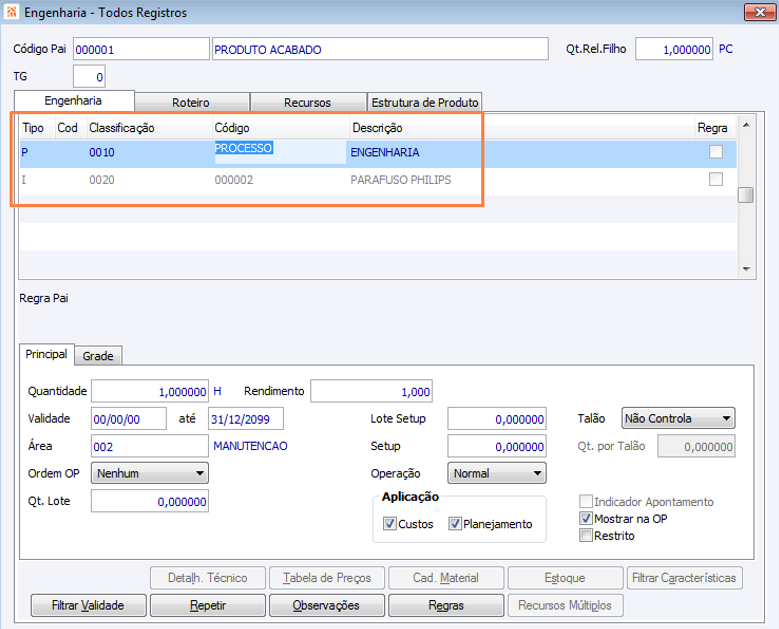Viewport: 779px width, 629px height.
Task: Click the Regras button
Action: coord(446,605)
